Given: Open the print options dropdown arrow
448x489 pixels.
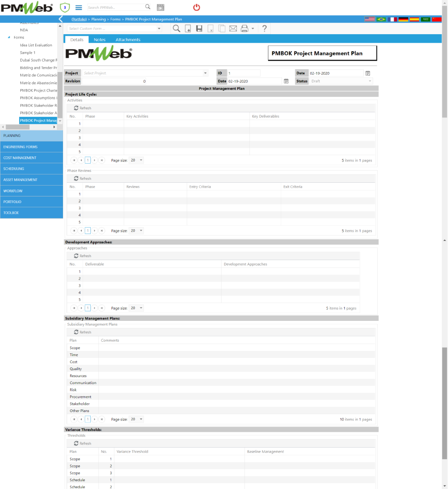Looking at the screenshot, I should 253,29.
